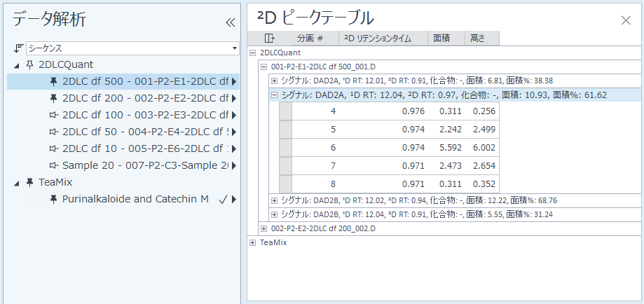Select row header of fraction 4
This screenshot has width=644, height=304.
[285, 111]
